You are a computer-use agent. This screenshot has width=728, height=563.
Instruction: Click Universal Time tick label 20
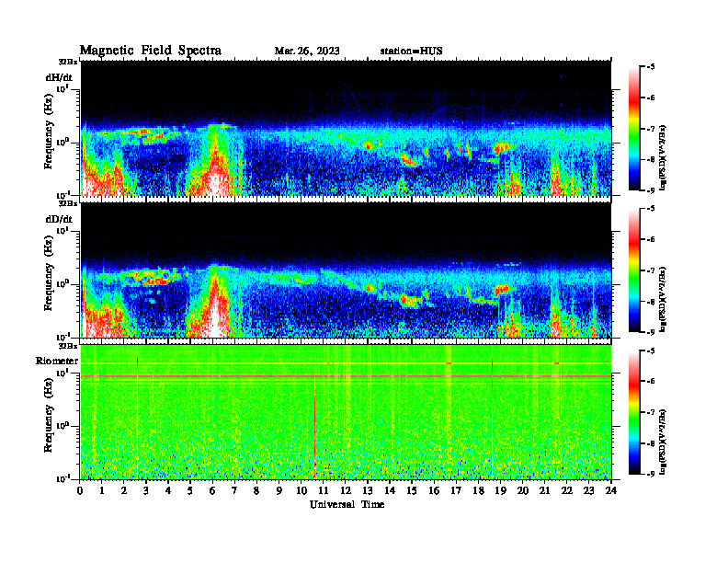click(x=522, y=491)
